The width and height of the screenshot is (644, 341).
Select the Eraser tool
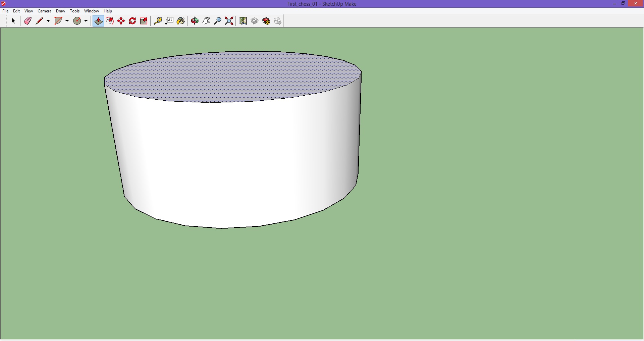pyautogui.click(x=28, y=21)
